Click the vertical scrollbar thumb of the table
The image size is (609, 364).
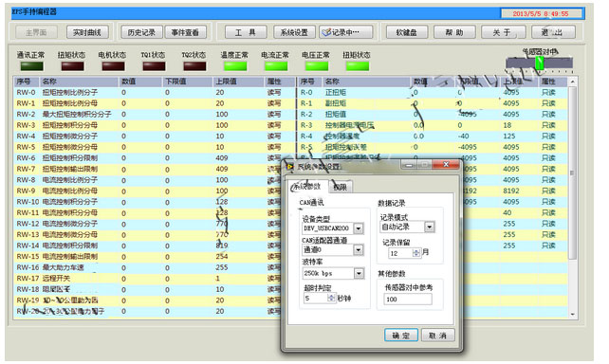(x=573, y=173)
